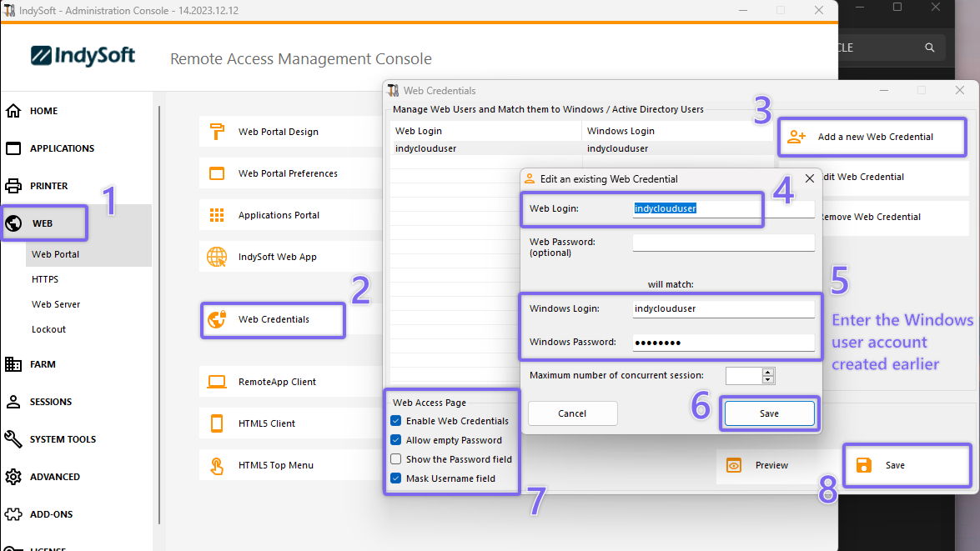The width and height of the screenshot is (980, 551).
Task: Open the Farm section in sidebar
Action: [42, 364]
